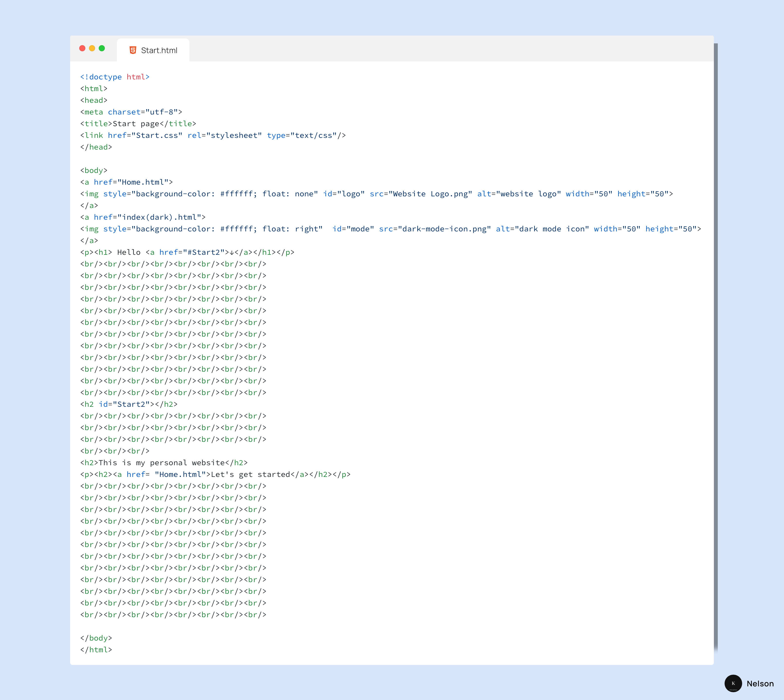Click the green maximize window dot

tap(102, 48)
